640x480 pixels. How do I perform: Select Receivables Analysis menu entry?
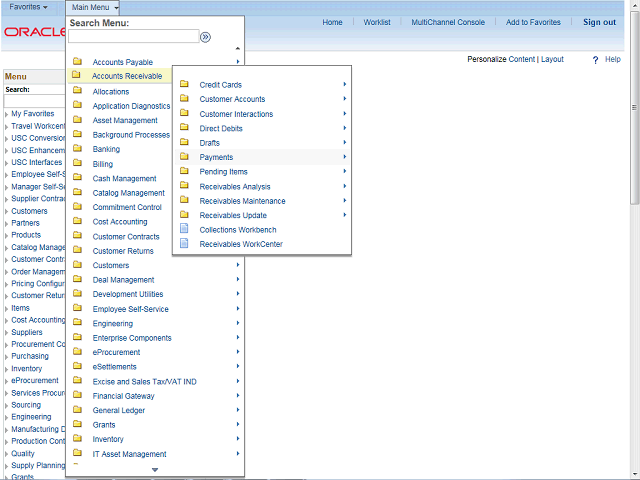(235, 186)
